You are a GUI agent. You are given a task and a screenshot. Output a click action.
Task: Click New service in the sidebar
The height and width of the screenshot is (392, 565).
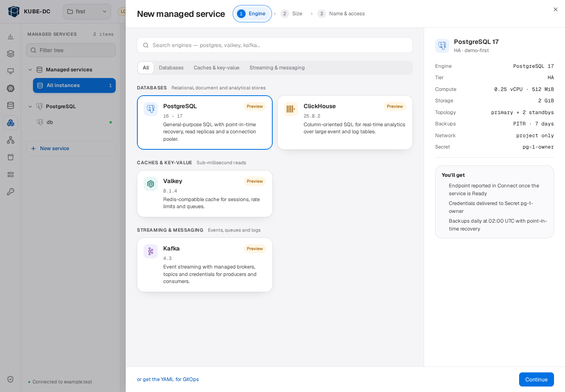[x=71, y=149]
